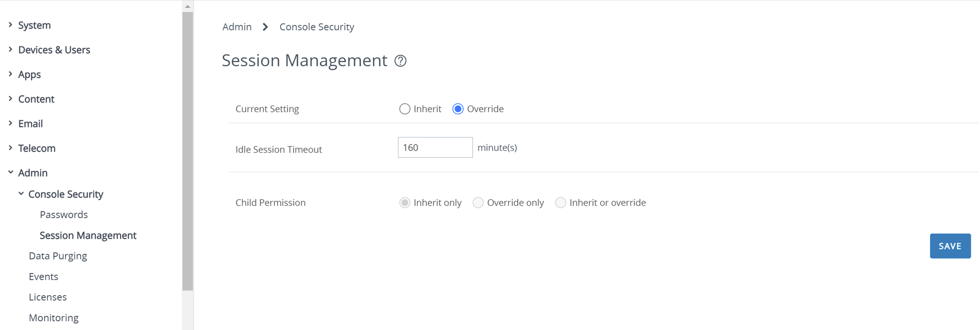
Task: Click the SAVE button
Action: coord(950,246)
